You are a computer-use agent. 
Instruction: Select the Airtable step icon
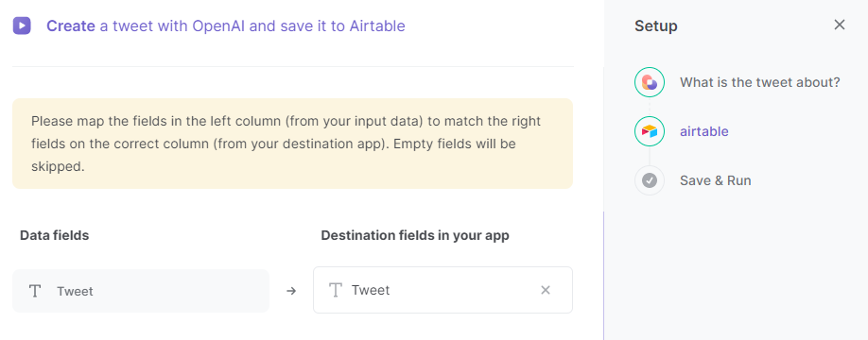click(650, 131)
